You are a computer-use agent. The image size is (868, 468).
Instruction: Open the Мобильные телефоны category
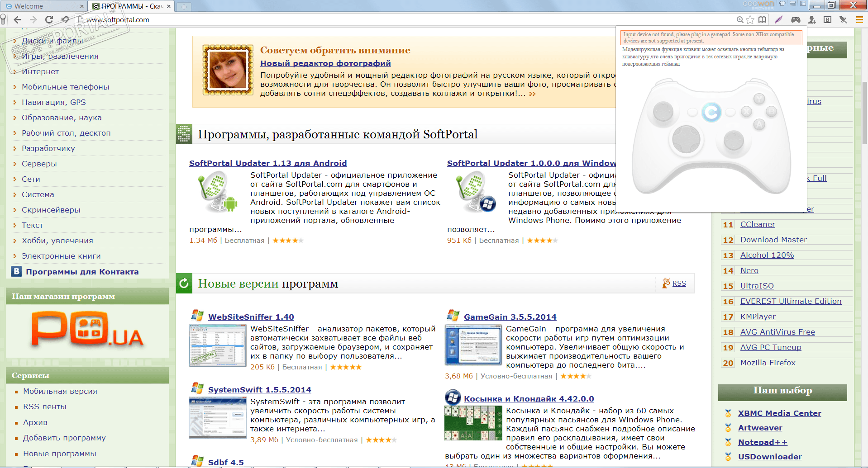tap(66, 87)
